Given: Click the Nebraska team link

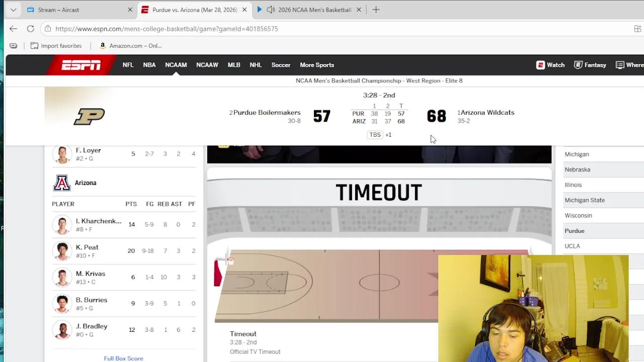Looking at the screenshot, I should 578,169.
